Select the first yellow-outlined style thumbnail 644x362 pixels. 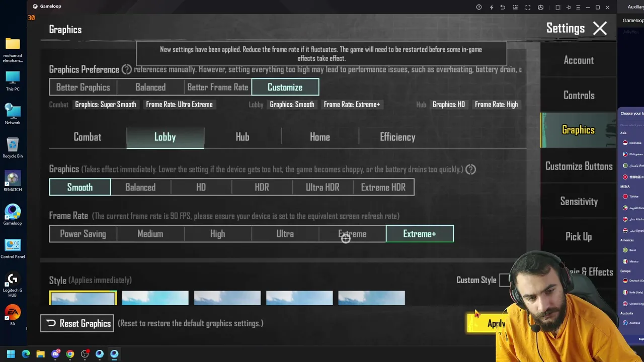tap(83, 298)
